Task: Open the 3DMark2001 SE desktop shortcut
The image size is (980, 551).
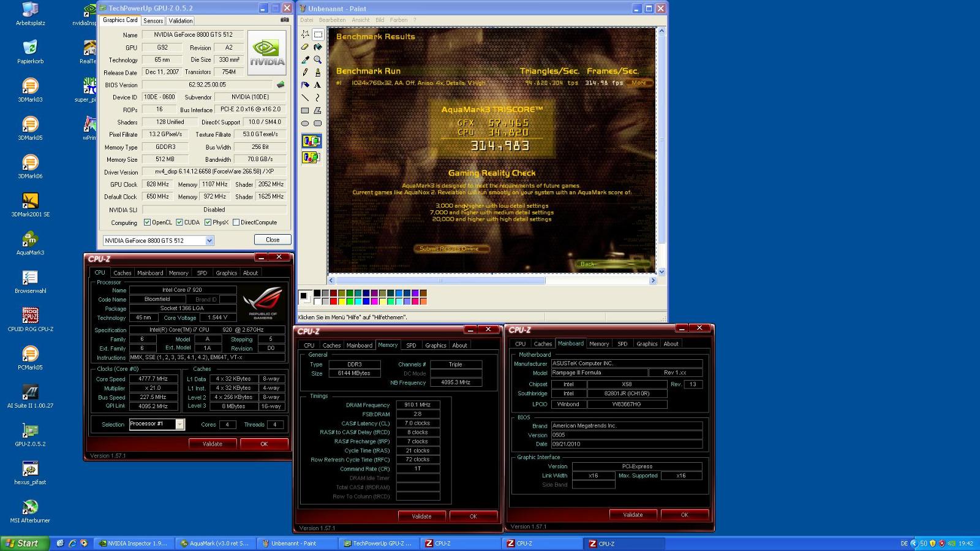Action: [30, 205]
